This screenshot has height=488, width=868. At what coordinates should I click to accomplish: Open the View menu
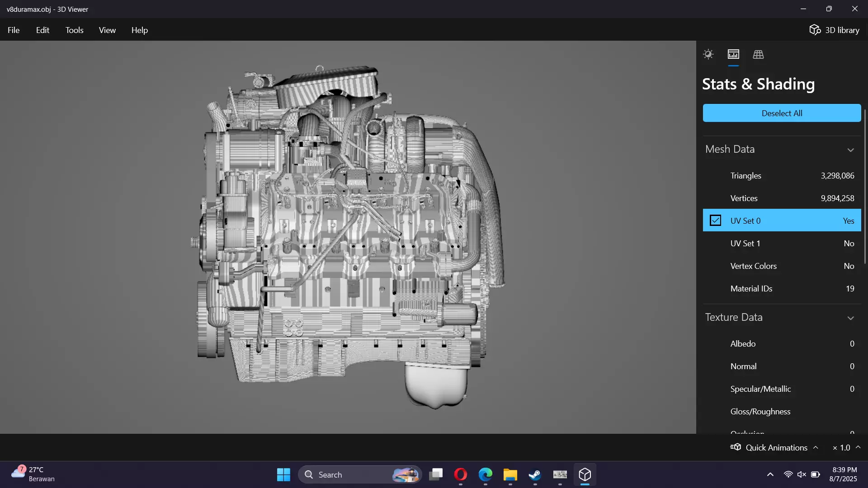click(x=107, y=30)
